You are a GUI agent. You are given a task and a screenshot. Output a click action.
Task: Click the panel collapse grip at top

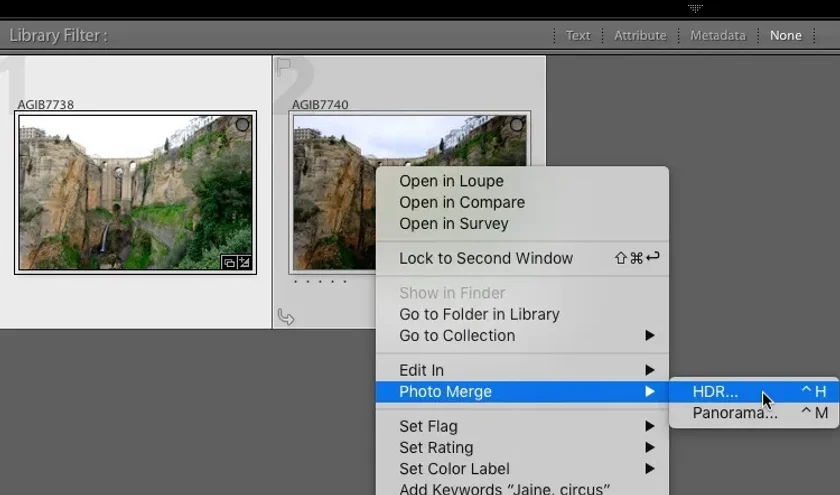[x=695, y=8]
